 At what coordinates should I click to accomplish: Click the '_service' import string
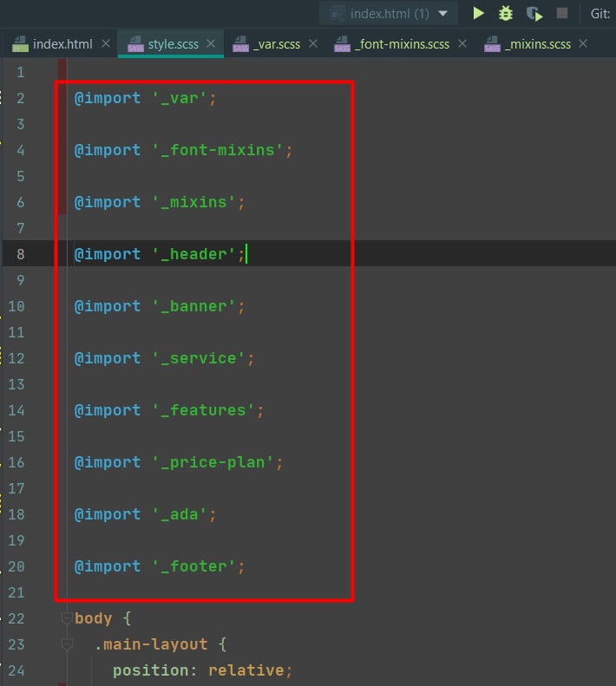[199, 358]
